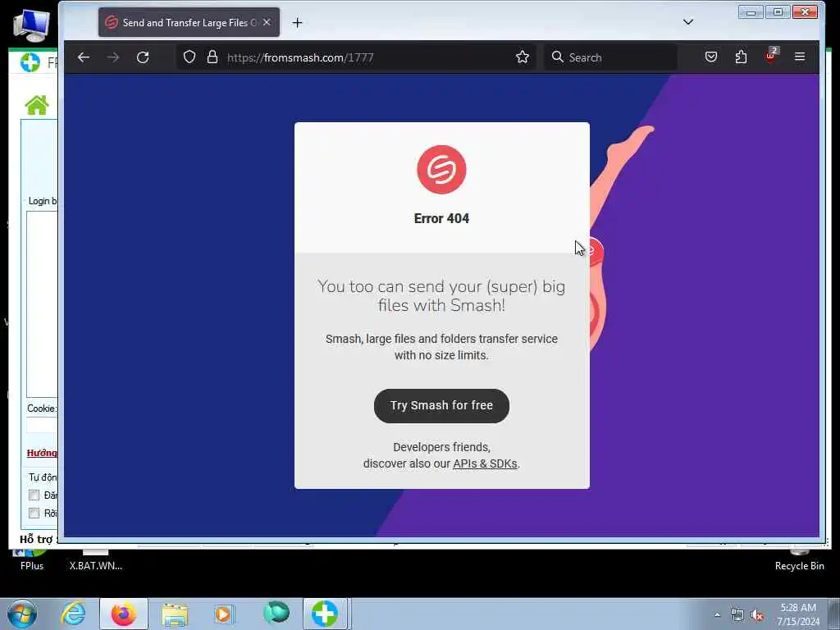Open the red Hướng link in FPlus window

pyautogui.click(x=42, y=453)
